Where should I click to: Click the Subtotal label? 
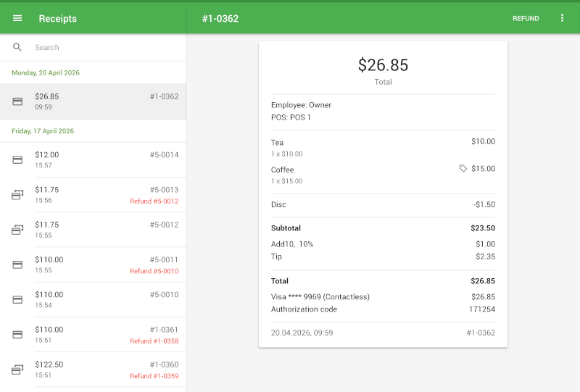286,228
